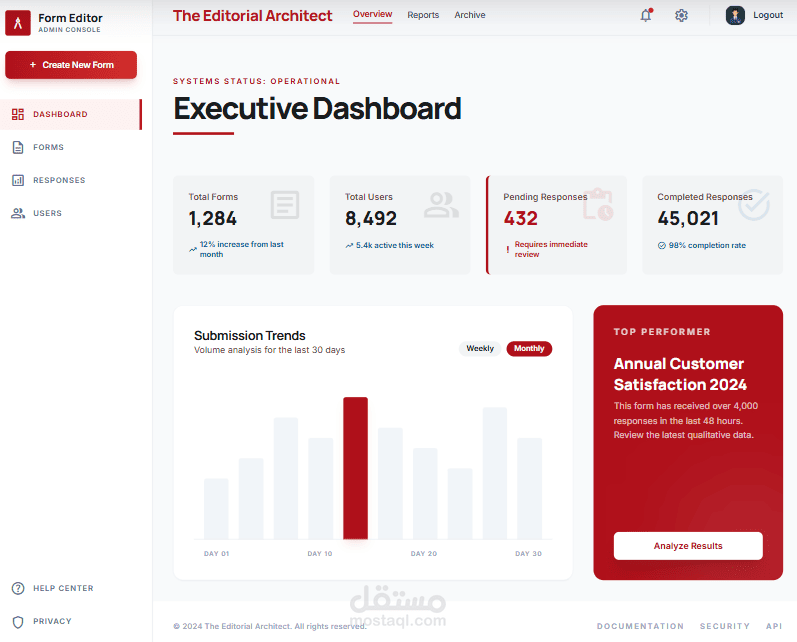Click the Users people icon in sidebar

(x=18, y=213)
